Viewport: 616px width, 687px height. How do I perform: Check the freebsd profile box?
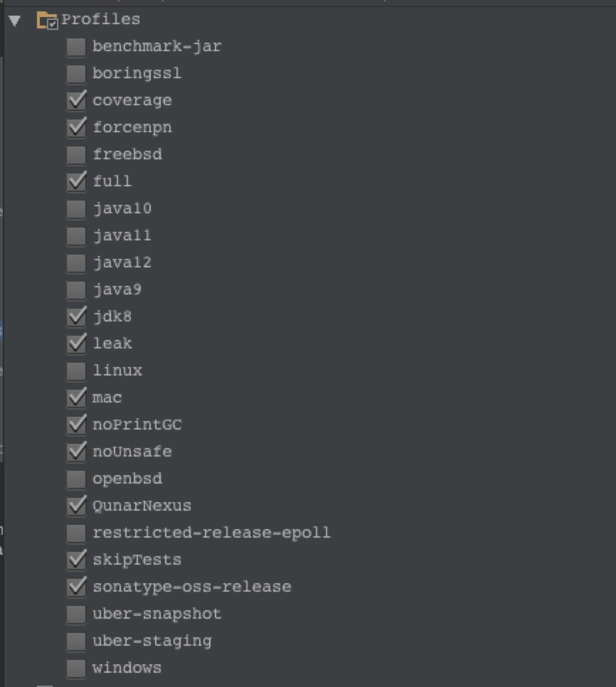(x=76, y=155)
